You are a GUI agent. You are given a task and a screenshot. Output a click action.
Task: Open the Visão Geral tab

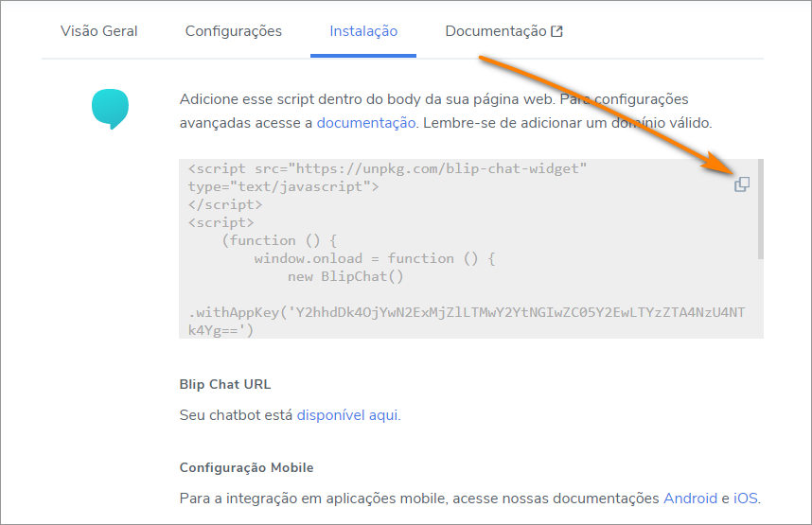[x=99, y=31]
